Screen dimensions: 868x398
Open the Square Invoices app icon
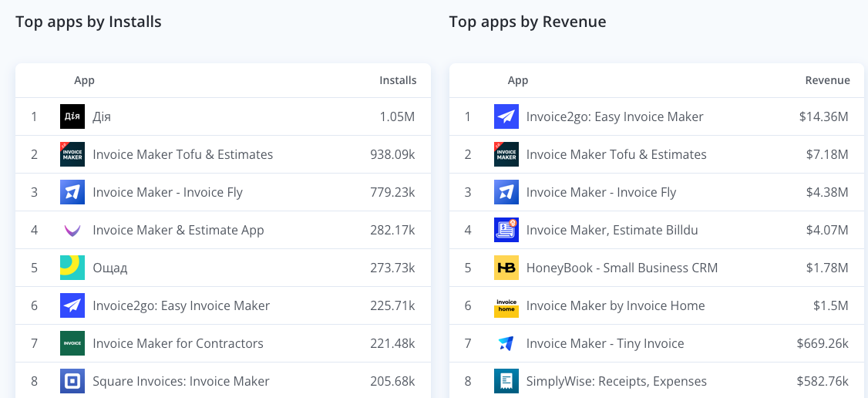pos(72,381)
